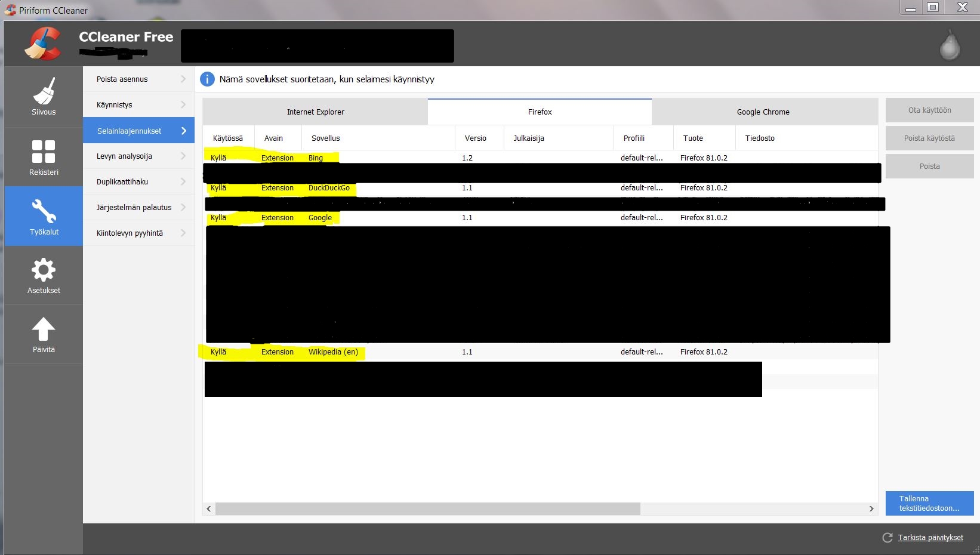Expand chevron next to Kiintolevyn pyyhintä
The image size is (980, 555).
tap(183, 233)
